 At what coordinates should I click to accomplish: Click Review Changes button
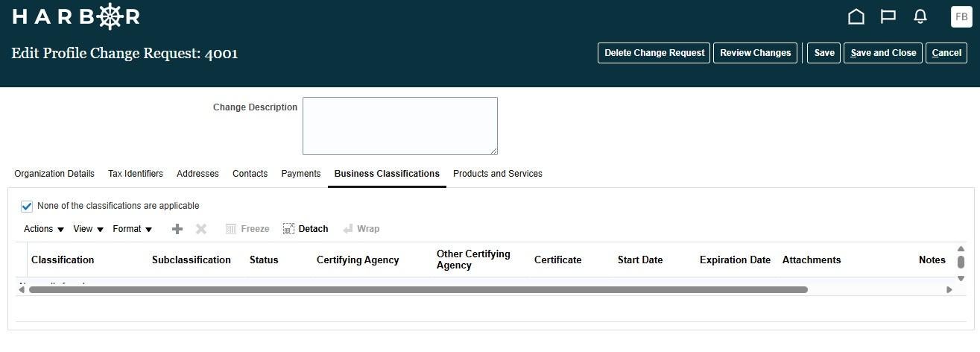pyautogui.click(x=756, y=53)
